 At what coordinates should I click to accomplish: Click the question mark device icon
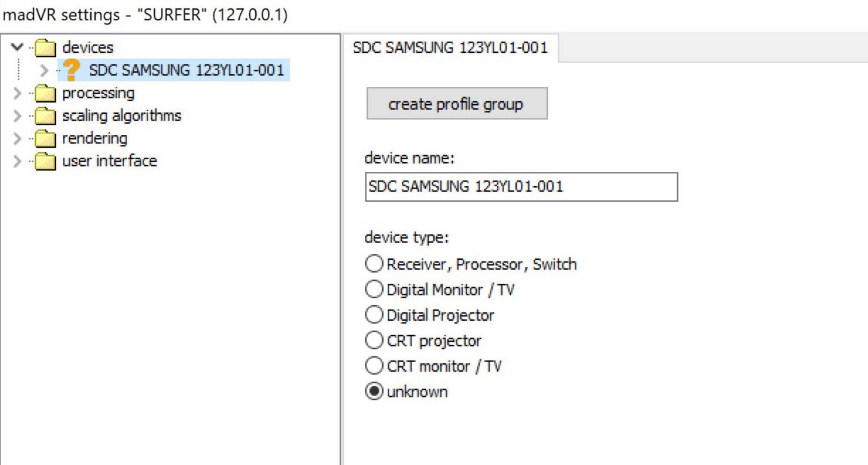tap(71, 71)
